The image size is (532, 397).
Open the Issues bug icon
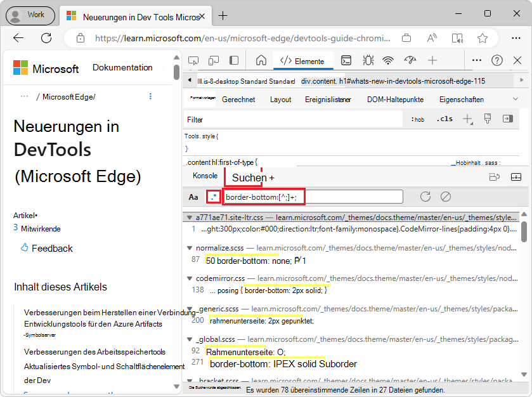[x=368, y=60]
